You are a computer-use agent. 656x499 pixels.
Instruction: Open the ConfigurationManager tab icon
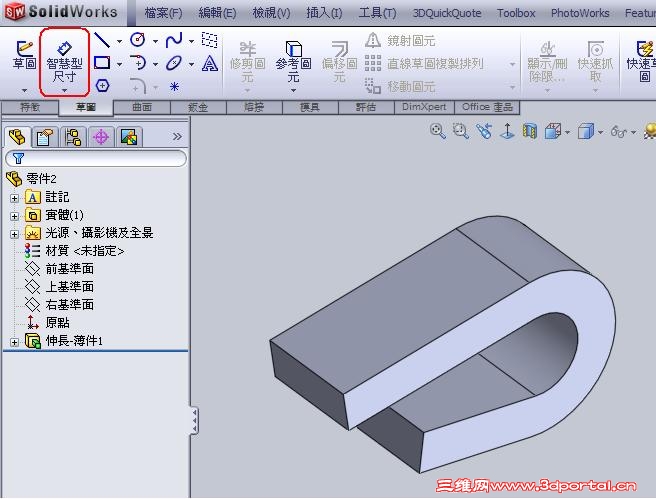tap(73, 137)
